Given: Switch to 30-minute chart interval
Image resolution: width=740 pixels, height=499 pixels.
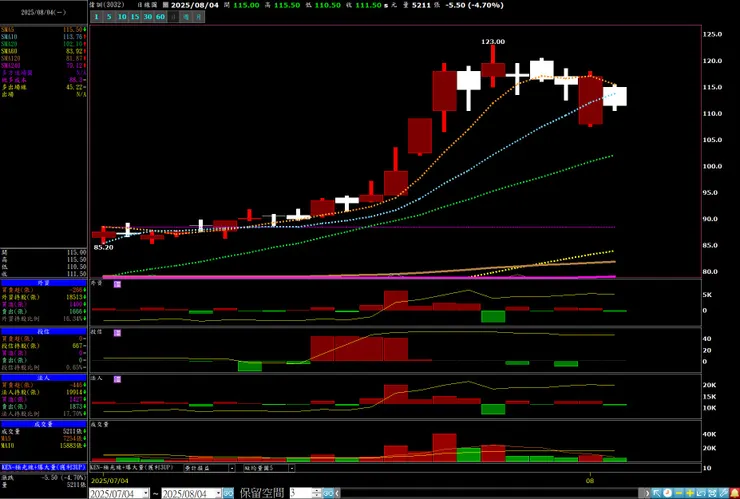Looking at the screenshot, I should click(x=148, y=17).
